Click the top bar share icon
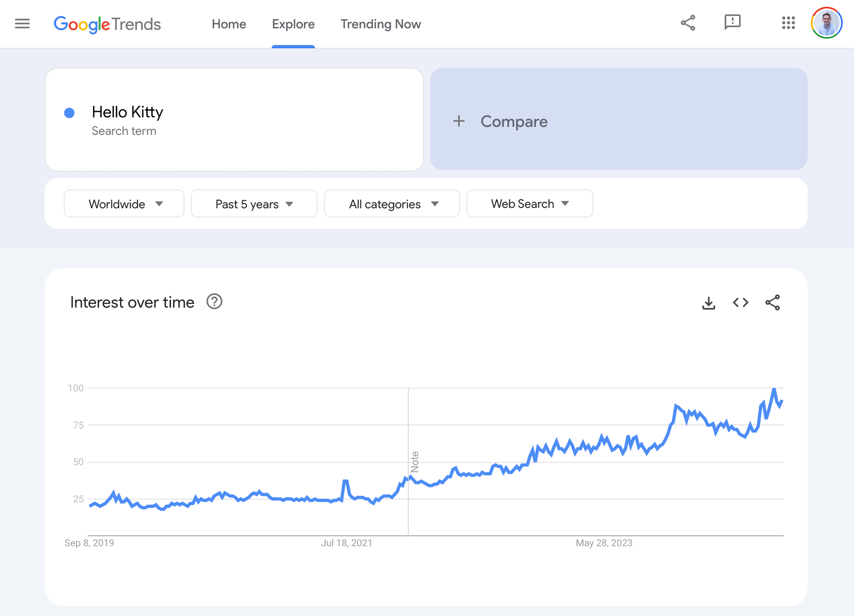Viewport: 854px width, 616px height. (688, 23)
